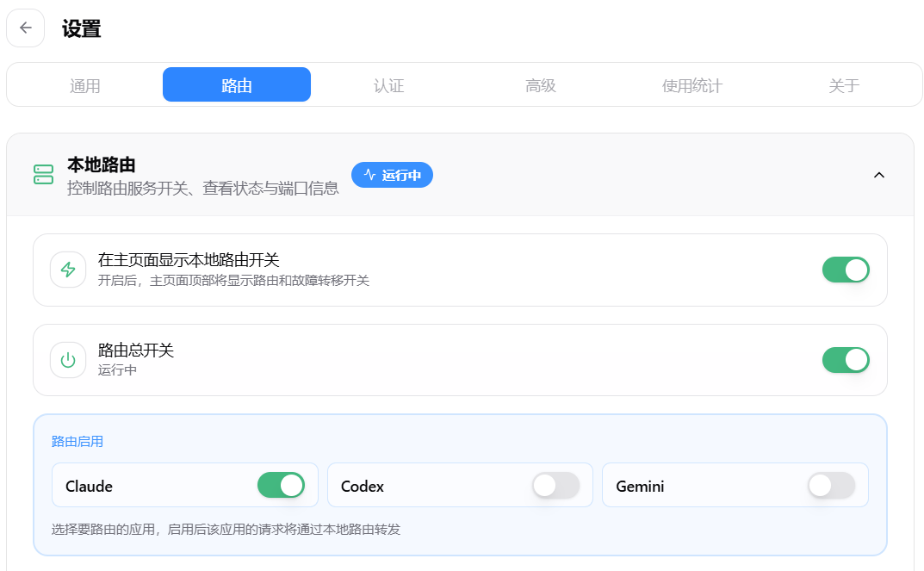The height and width of the screenshot is (571, 924).
Task: Click the power icon beside 路由总开关
Action: pos(68,360)
